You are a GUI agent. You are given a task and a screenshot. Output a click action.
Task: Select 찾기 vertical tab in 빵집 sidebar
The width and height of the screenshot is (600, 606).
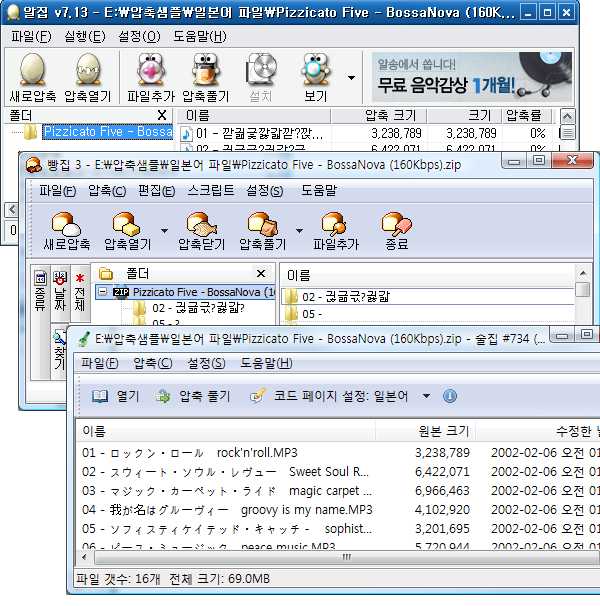tap(60, 351)
